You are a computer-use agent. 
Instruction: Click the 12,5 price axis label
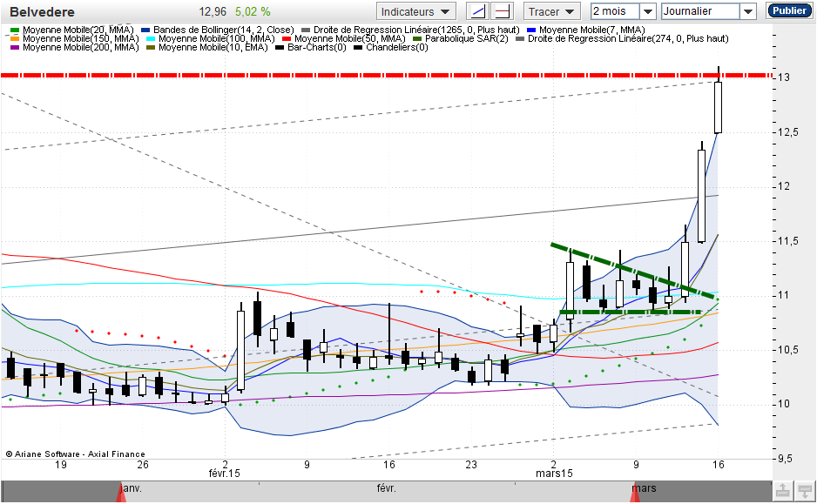coord(787,132)
